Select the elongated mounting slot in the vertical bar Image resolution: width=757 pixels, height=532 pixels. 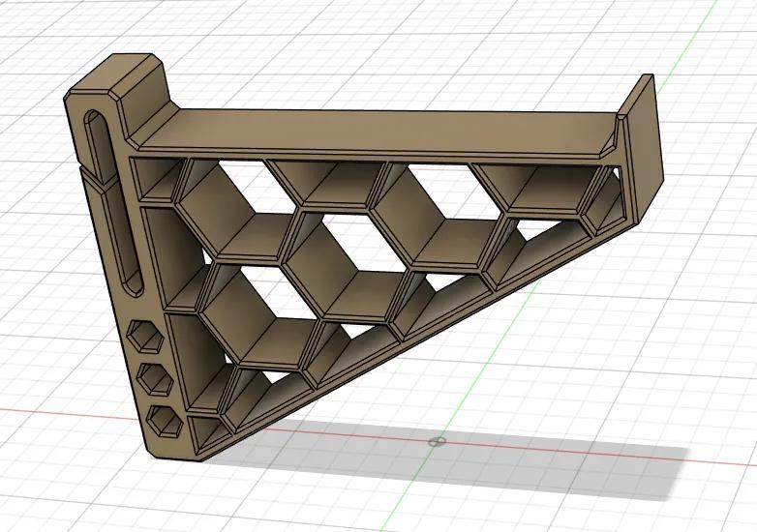[113, 201]
